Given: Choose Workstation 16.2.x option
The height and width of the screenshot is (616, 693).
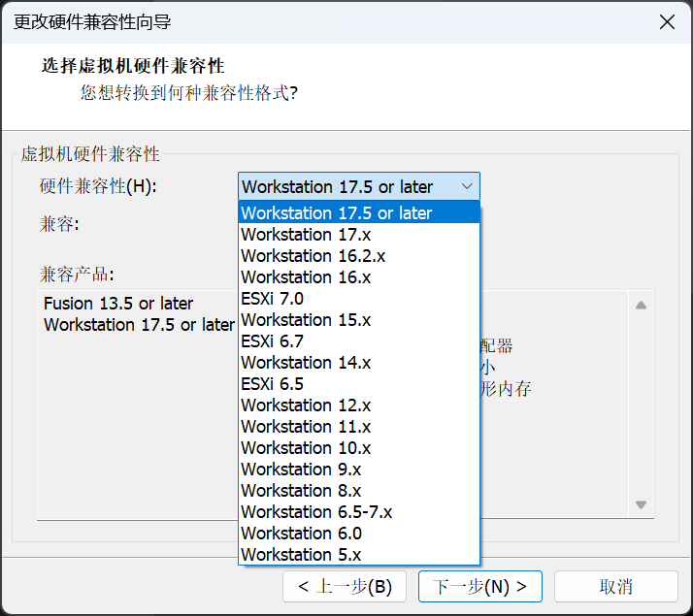Looking at the screenshot, I should tap(359, 256).
